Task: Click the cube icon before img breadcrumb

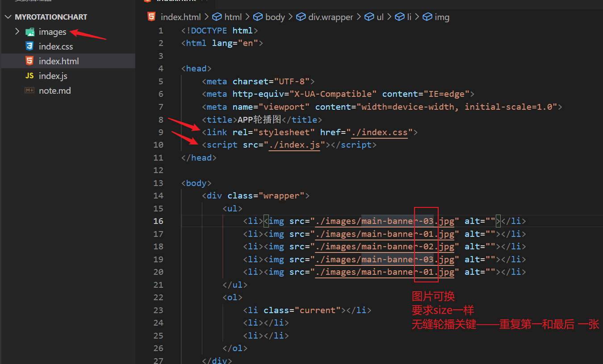Action: click(x=427, y=17)
